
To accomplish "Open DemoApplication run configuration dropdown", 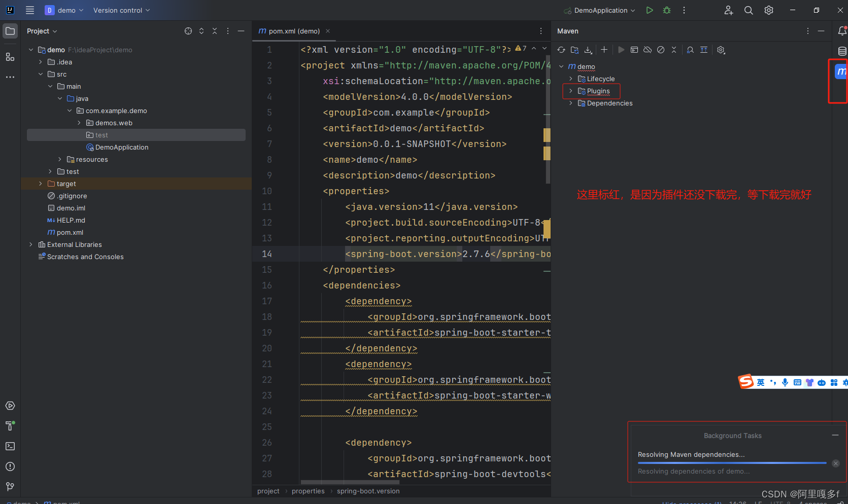I will [599, 10].
